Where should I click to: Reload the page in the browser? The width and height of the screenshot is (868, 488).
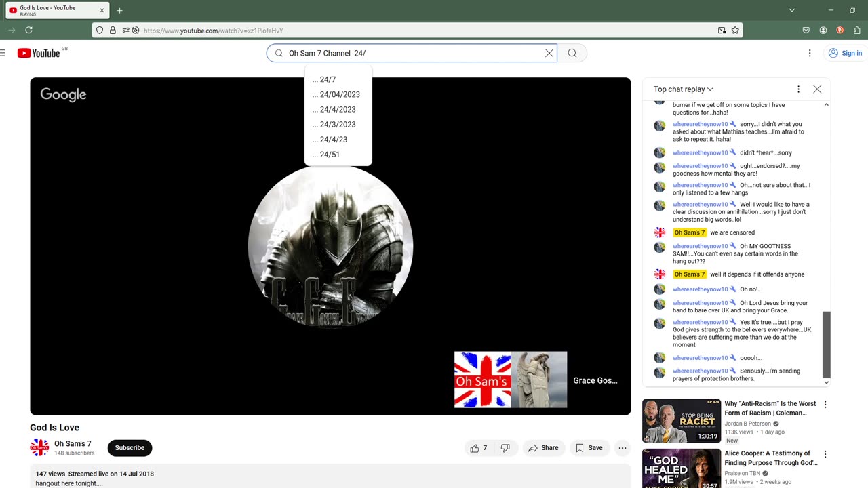coord(28,30)
